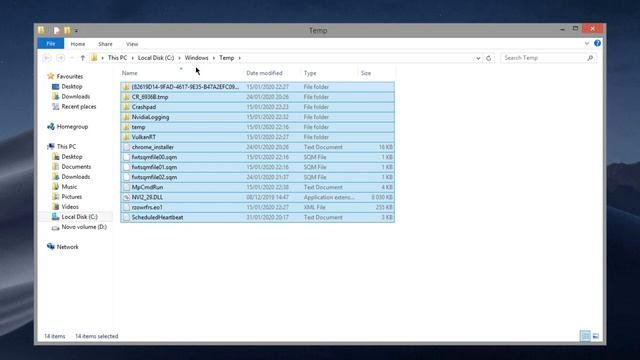Click the New folder quick access icon
The height and width of the screenshot is (360, 640).
67,30
